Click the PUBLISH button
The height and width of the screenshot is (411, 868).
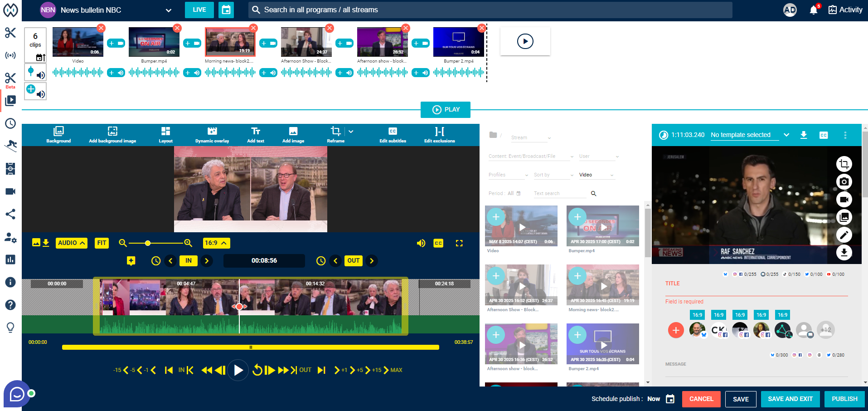click(x=844, y=399)
